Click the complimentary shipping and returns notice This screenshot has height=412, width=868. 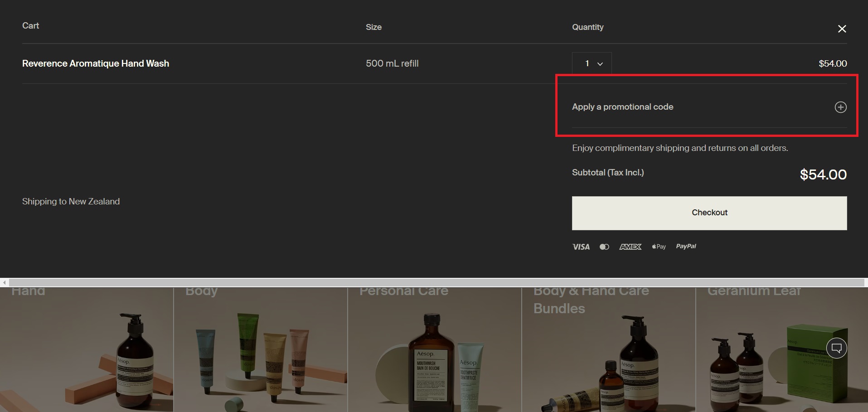point(680,148)
